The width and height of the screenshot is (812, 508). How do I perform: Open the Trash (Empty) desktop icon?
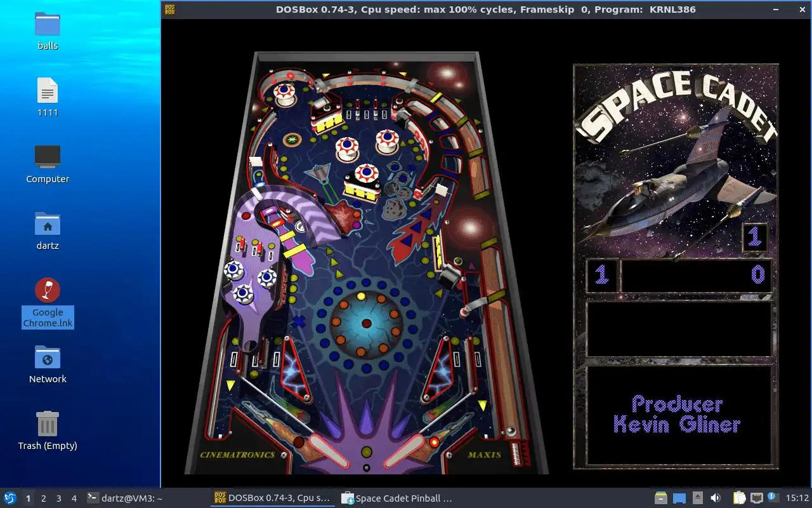[x=48, y=424]
